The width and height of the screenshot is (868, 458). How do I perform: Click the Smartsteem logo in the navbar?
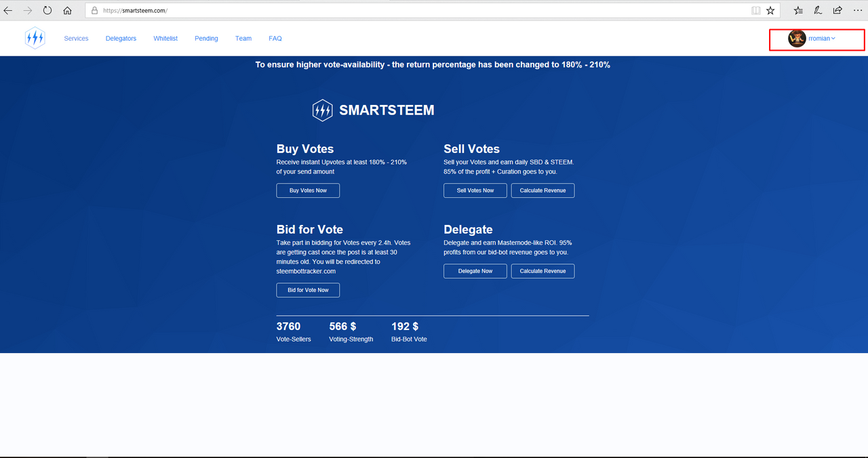point(35,39)
